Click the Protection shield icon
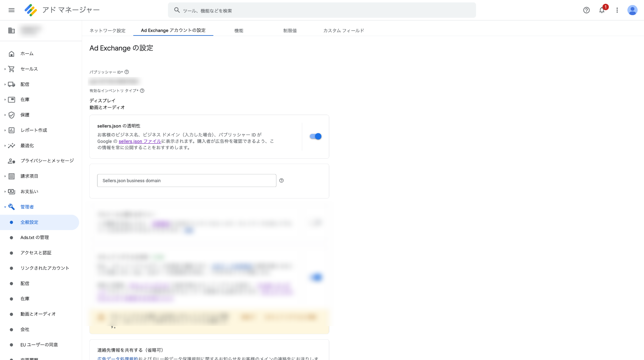 click(11, 115)
